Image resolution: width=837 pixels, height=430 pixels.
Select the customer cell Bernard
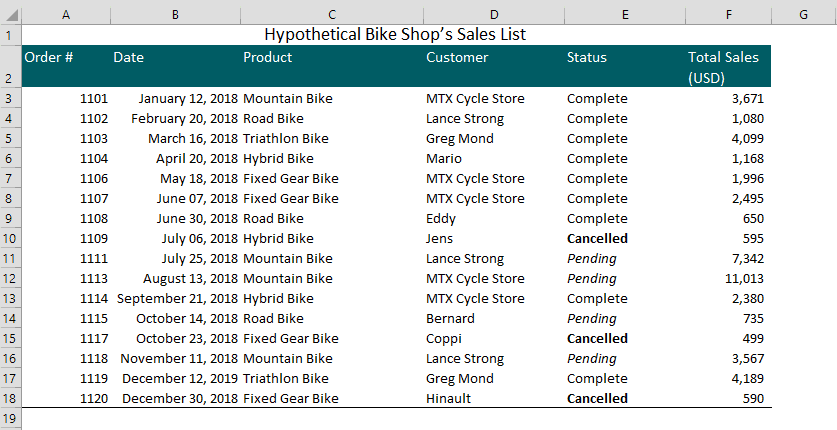click(x=494, y=318)
